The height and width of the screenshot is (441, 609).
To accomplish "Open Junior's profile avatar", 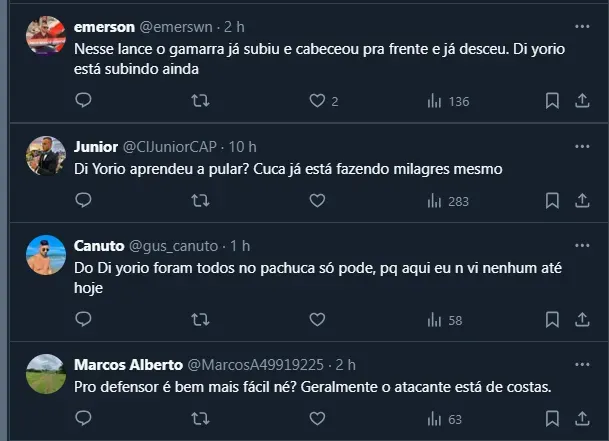I will click(x=46, y=155).
